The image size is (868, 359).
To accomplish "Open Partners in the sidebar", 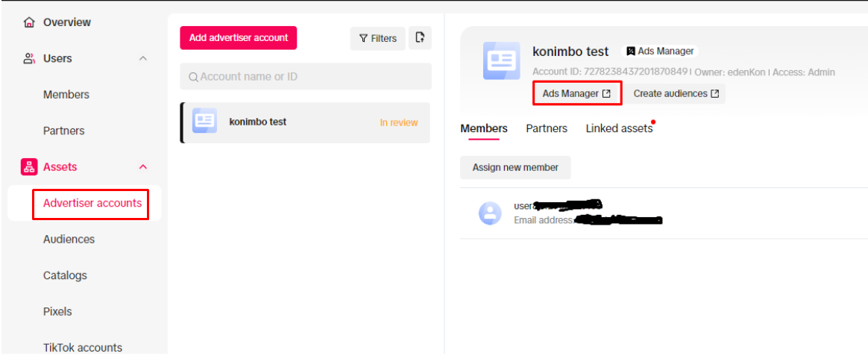I will 63,131.
